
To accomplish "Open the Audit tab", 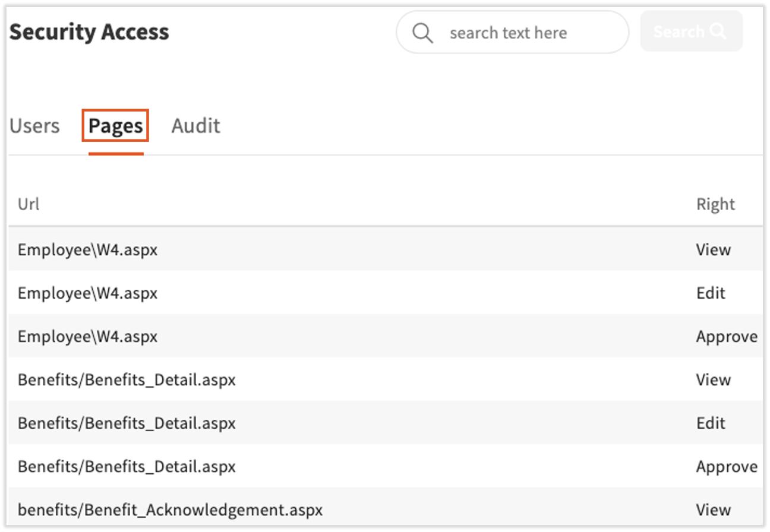I will 196,125.
